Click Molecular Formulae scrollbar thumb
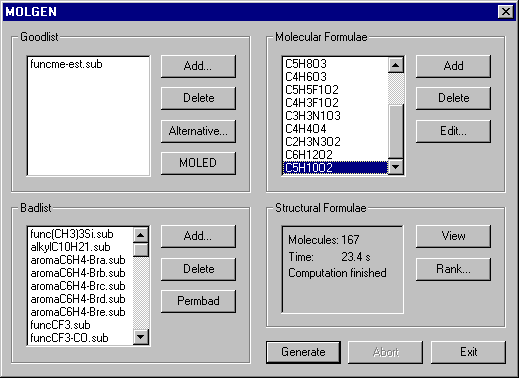 [396, 131]
